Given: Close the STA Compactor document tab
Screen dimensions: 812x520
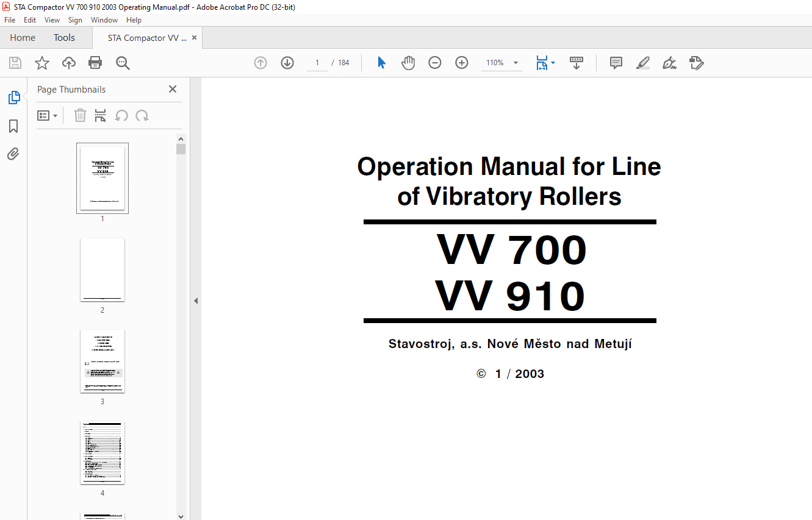Looking at the screenshot, I should 194,38.
